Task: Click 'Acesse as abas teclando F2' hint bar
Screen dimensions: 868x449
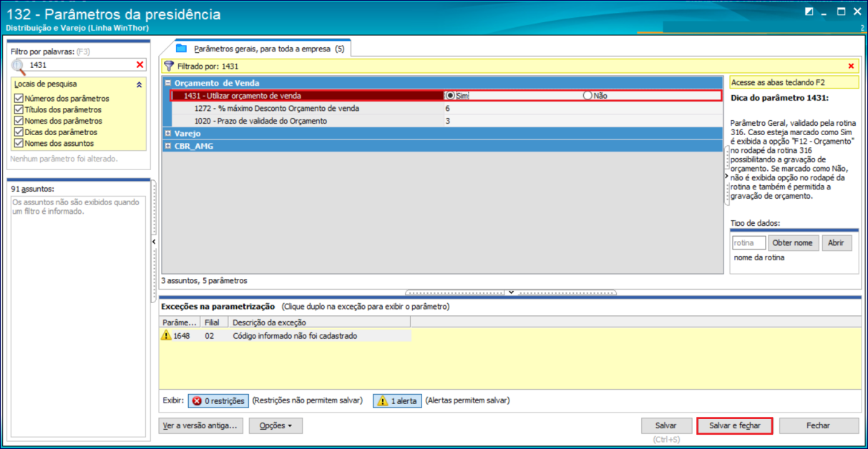Action: pos(794,83)
